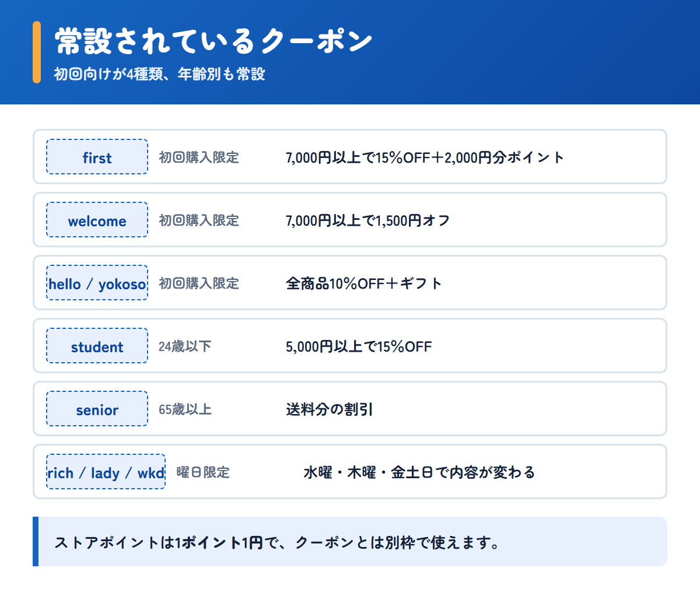The image size is (700, 596).
Task: Click the '全商品10%OFF＋ギフト' description
Action: click(x=364, y=283)
